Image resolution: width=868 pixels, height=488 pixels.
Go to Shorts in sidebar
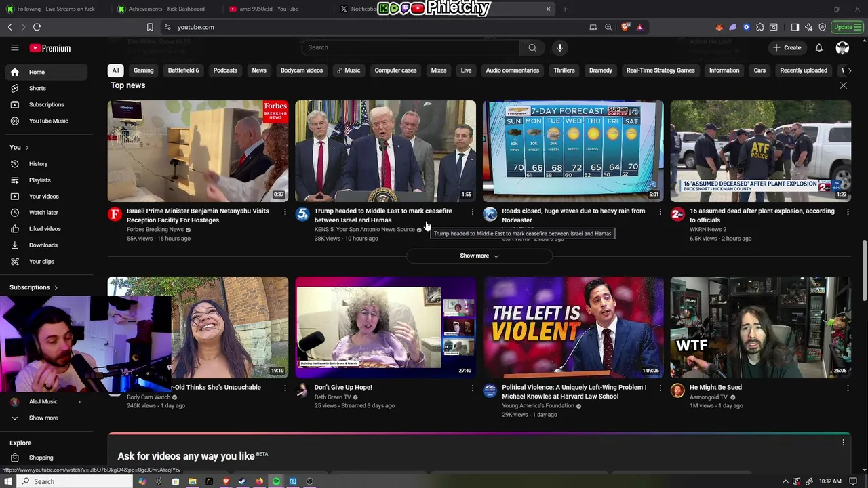click(46, 88)
